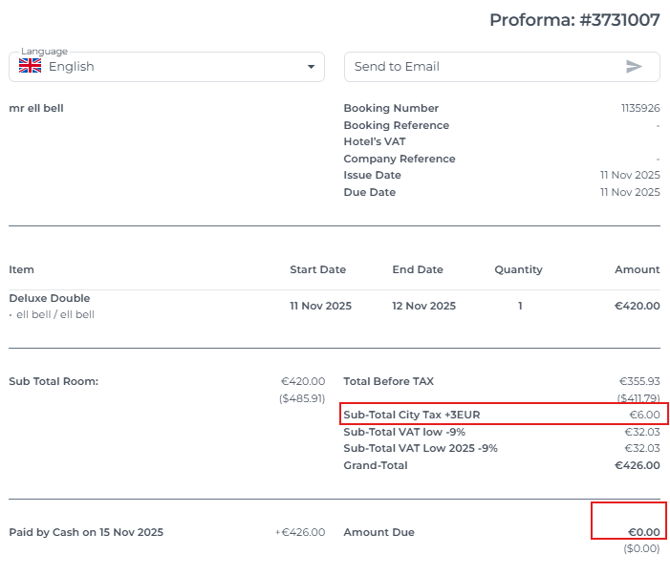
Task: Click Paid by Cash on 15 Nov 2025
Action: [86, 532]
